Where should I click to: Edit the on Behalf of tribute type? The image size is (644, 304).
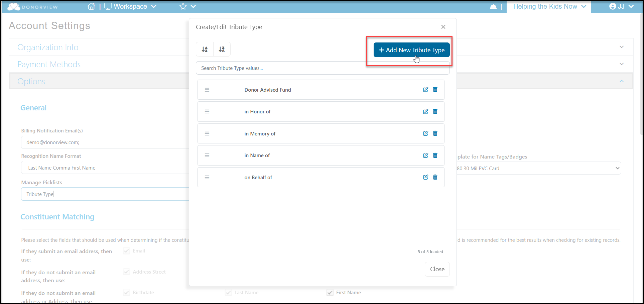(x=425, y=177)
